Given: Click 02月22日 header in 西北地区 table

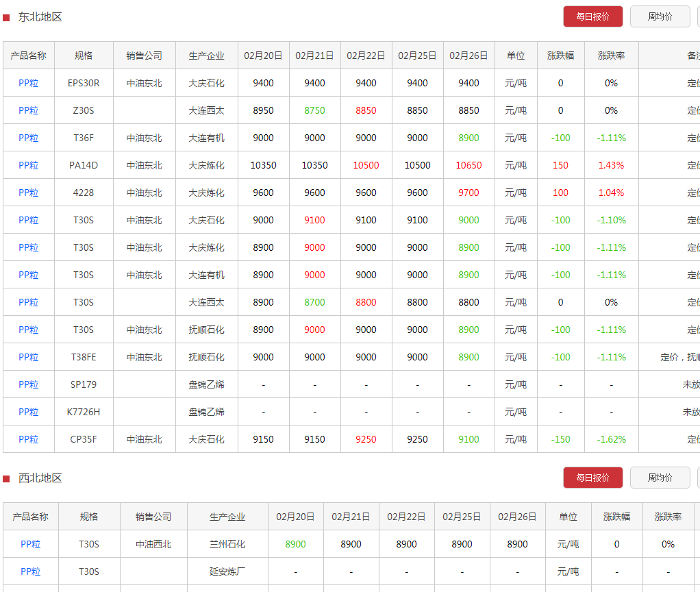Looking at the screenshot, I should pos(406,517).
